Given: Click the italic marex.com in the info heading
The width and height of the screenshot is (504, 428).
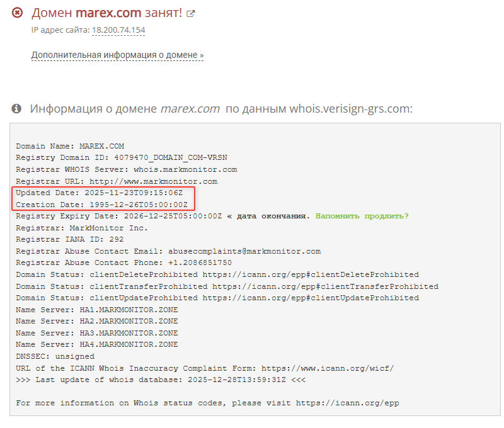Looking at the screenshot, I should tap(190, 108).
